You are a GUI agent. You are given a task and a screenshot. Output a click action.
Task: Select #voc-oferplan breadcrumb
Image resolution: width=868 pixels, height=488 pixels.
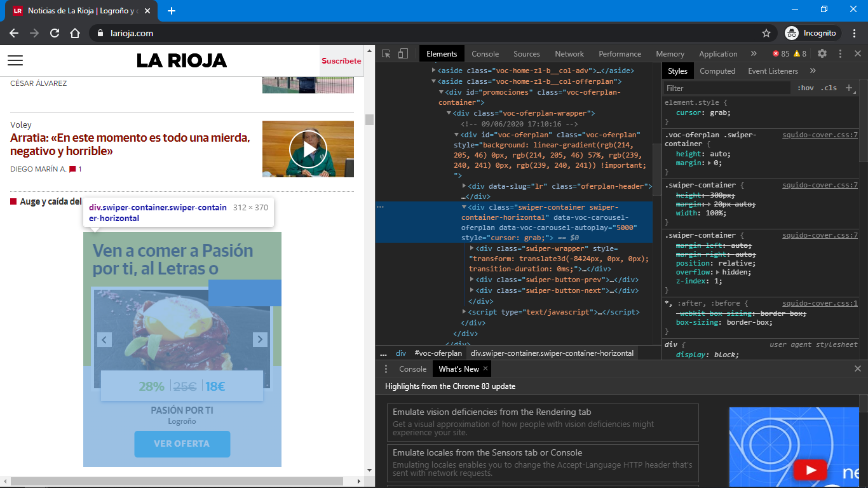point(438,353)
